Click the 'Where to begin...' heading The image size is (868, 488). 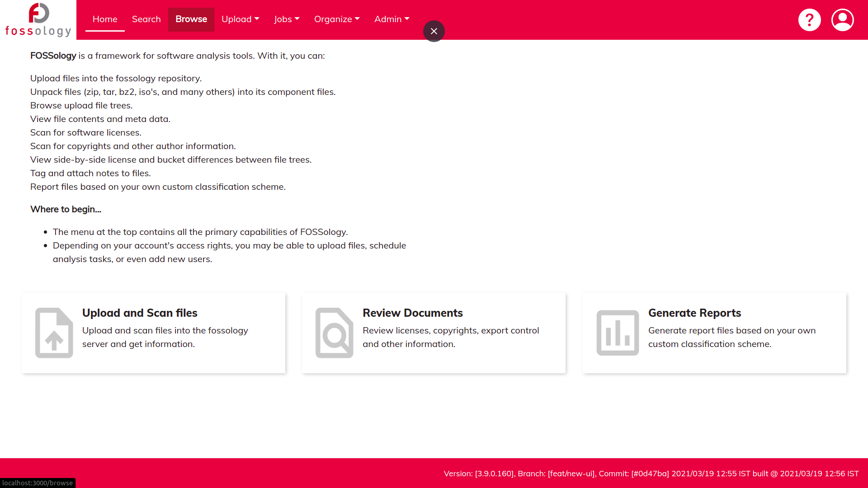66,209
